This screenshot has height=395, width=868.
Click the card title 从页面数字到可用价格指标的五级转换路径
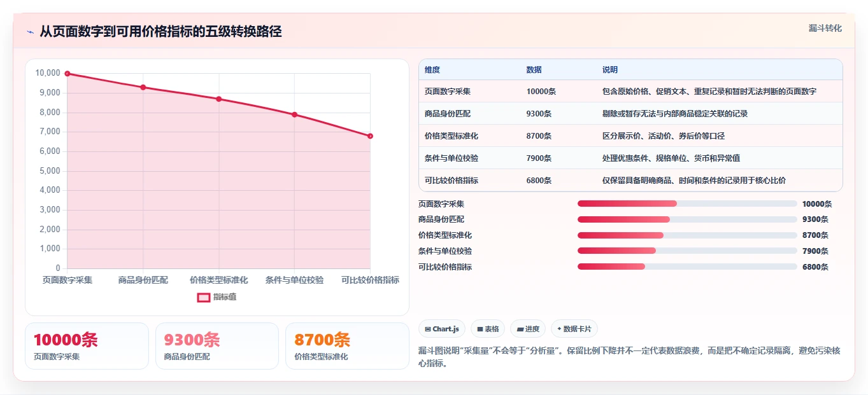160,32
